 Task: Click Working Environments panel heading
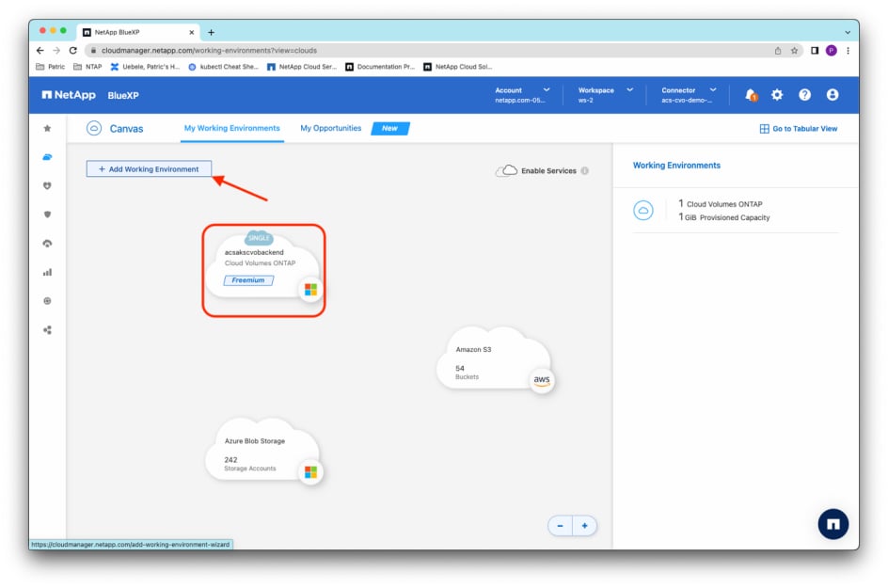tap(676, 166)
